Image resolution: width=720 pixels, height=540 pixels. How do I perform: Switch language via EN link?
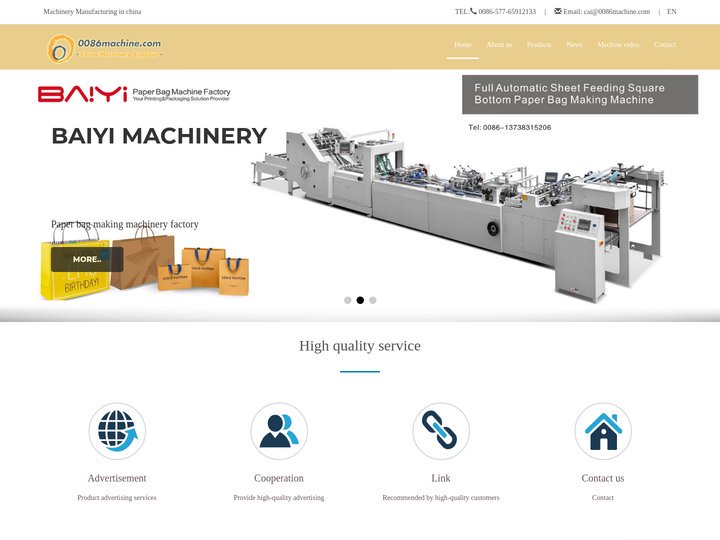tap(672, 12)
